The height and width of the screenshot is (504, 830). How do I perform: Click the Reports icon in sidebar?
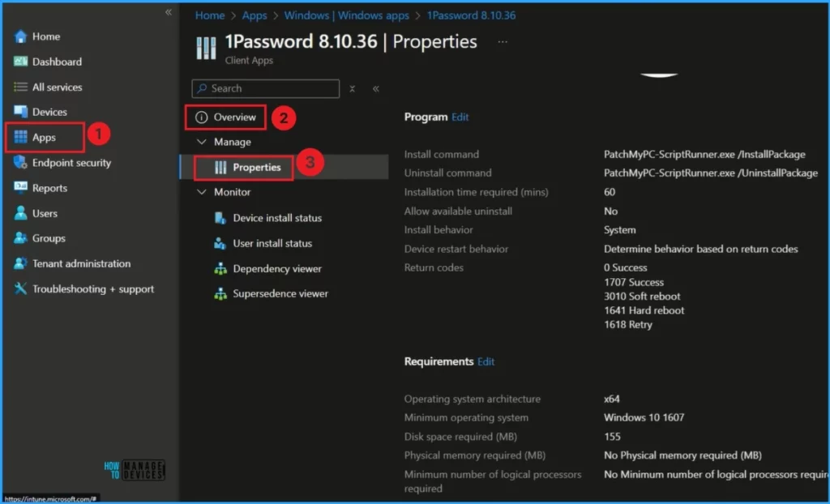pos(20,187)
